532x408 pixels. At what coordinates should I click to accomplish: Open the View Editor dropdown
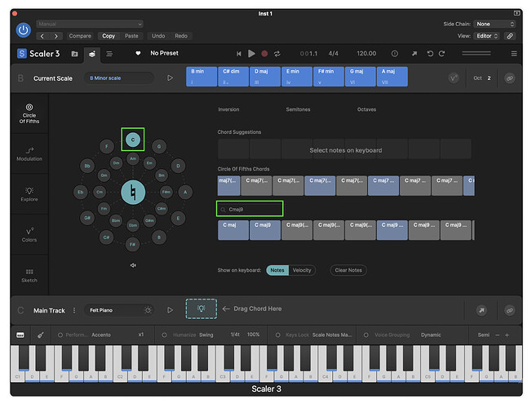pyautogui.click(x=487, y=36)
